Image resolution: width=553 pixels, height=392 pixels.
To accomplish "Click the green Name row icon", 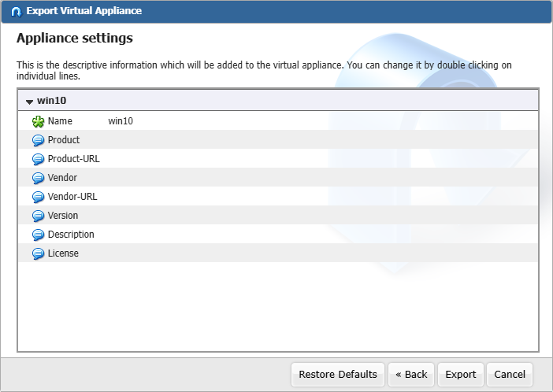I will 38,122.
